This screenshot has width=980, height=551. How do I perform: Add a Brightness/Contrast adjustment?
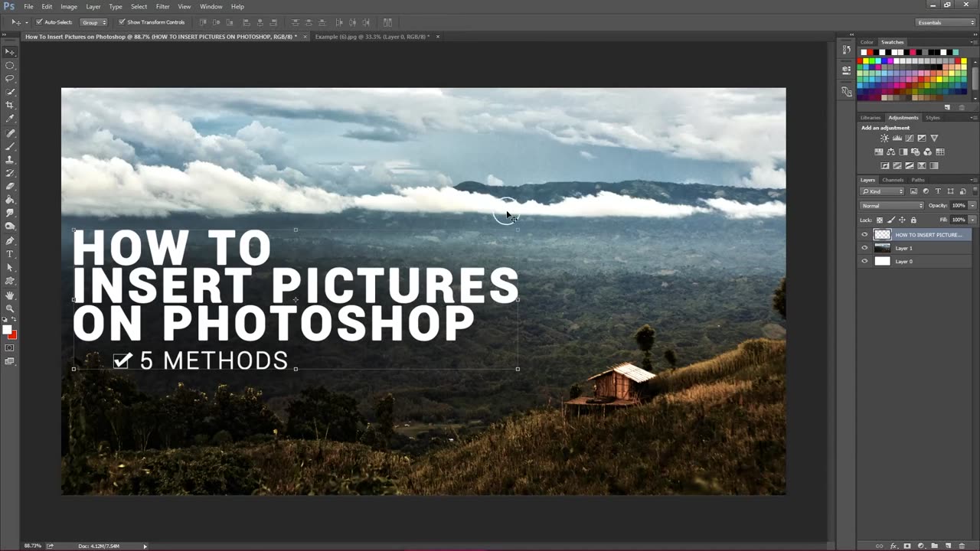point(884,139)
